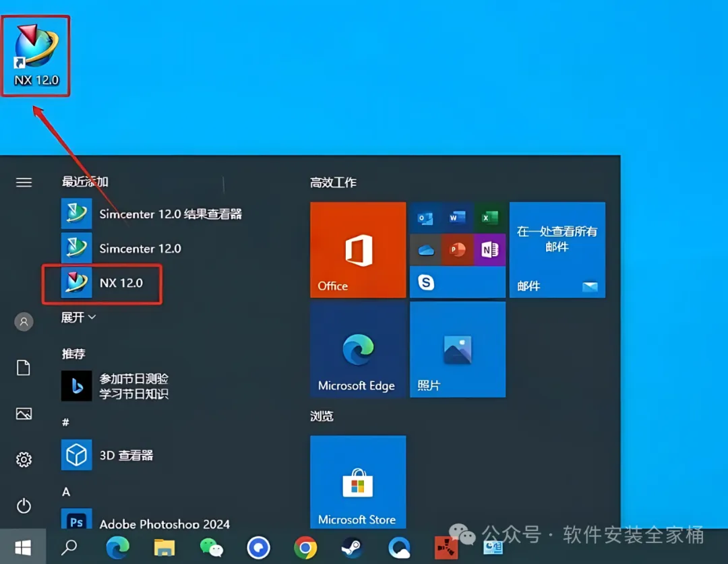This screenshot has width=728, height=564.
Task: Open the Bing suggestion 参加节日测验
Action: click(115, 386)
